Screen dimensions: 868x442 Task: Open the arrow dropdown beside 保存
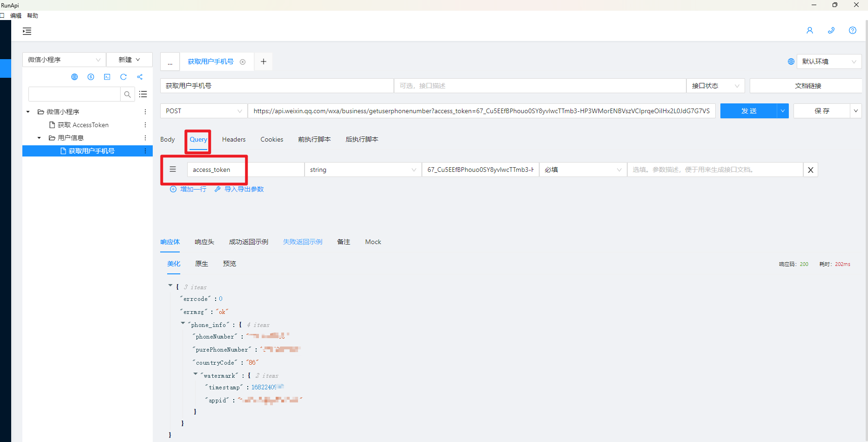pos(856,111)
